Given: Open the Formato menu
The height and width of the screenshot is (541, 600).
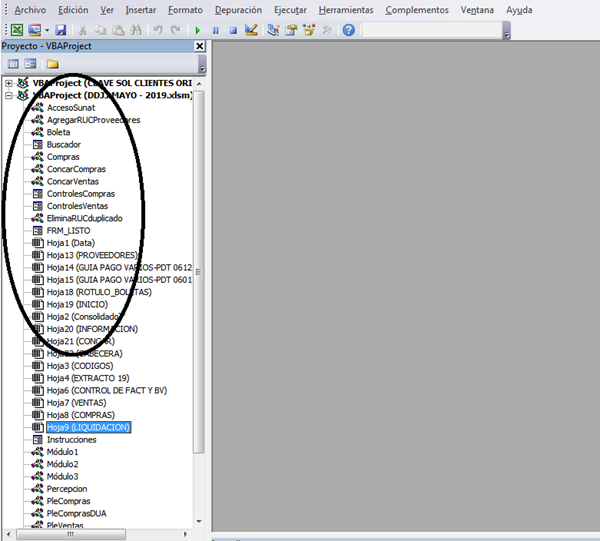Looking at the screenshot, I should 186,10.
